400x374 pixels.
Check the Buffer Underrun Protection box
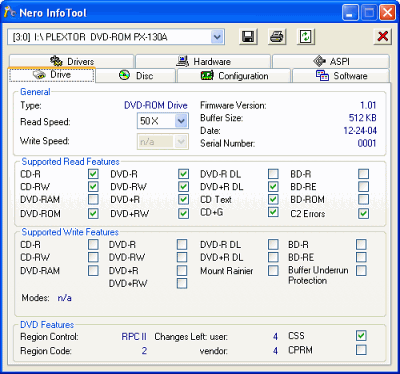pos(361,270)
